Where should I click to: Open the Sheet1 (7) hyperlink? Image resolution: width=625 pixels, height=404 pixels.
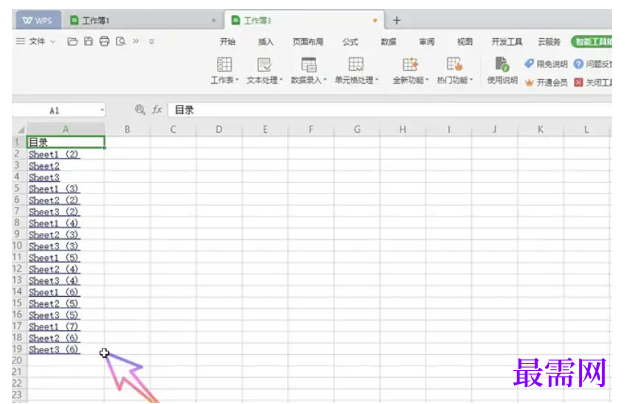[54, 327]
